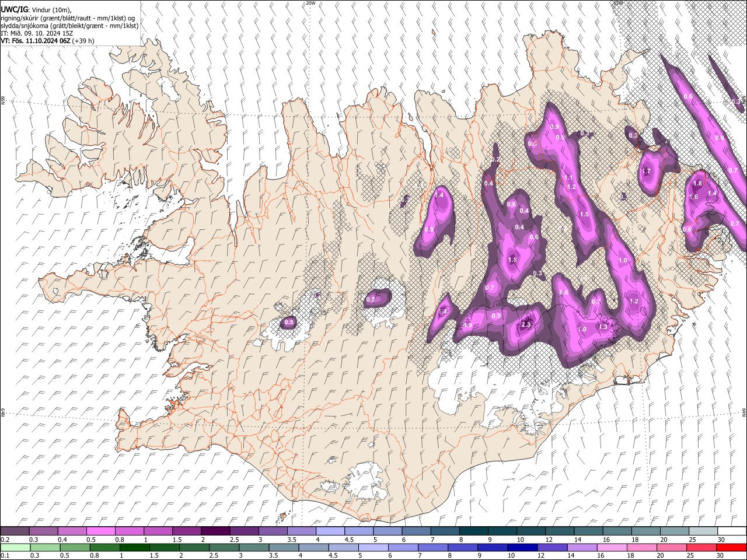This screenshot has height=560, width=747.
Task: Click the 2.3 precipitation value on the map
Action: coord(526,325)
